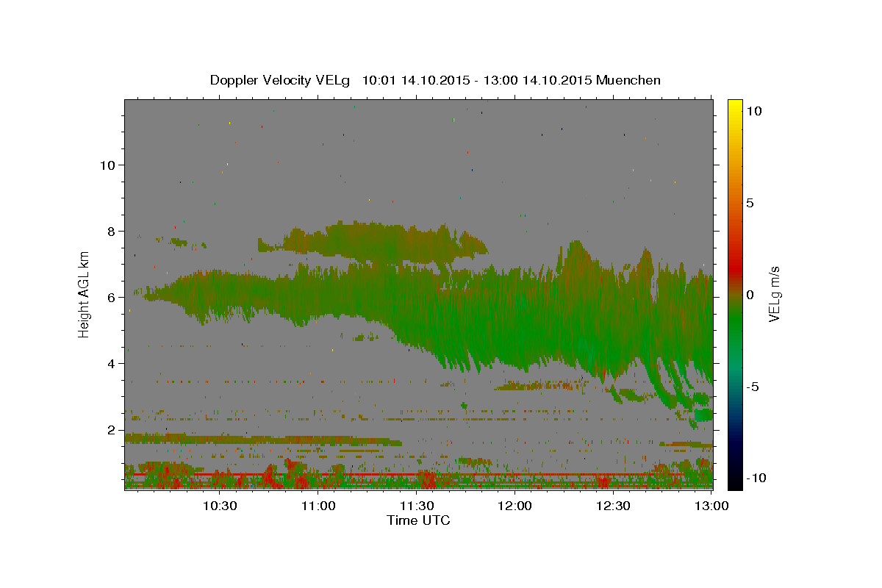
Task: Click the colorbar label '-5'
Action: pos(752,387)
